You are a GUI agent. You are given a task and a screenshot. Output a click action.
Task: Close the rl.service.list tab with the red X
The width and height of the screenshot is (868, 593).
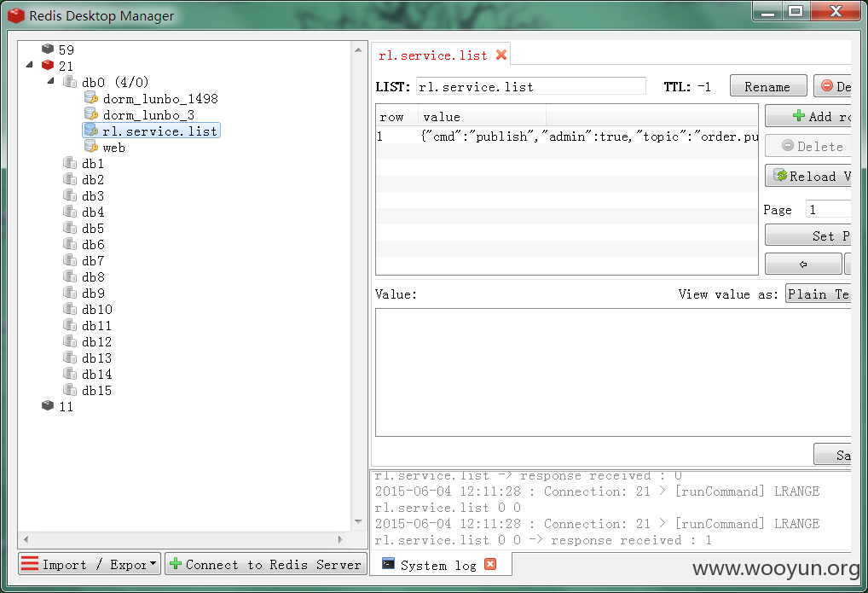[x=501, y=55]
